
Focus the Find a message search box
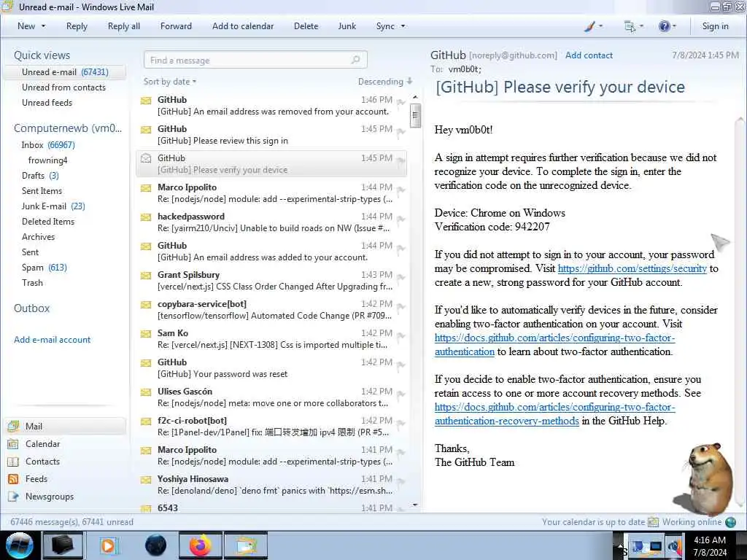coord(255,60)
